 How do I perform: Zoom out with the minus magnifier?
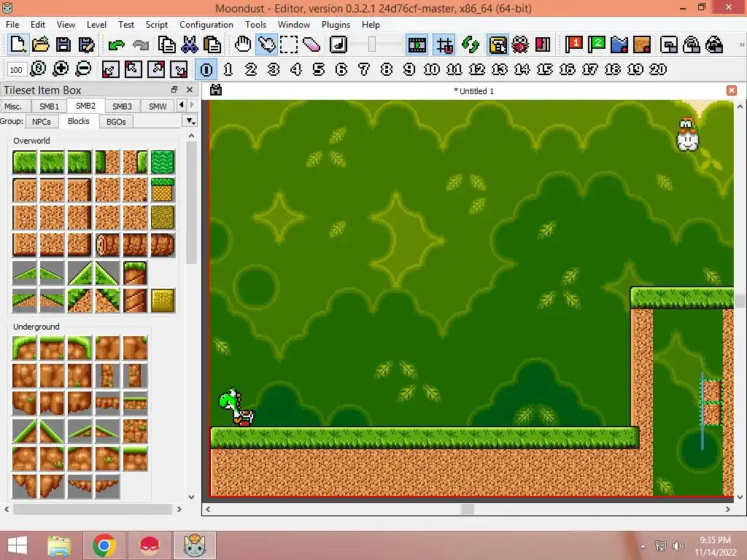(x=83, y=69)
